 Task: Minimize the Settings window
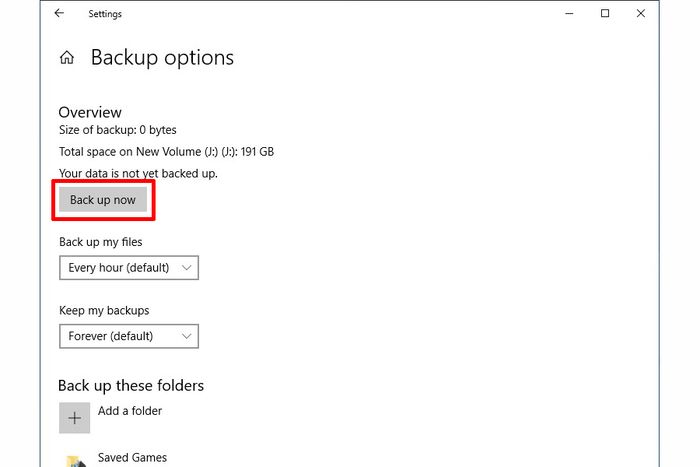pyautogui.click(x=569, y=13)
